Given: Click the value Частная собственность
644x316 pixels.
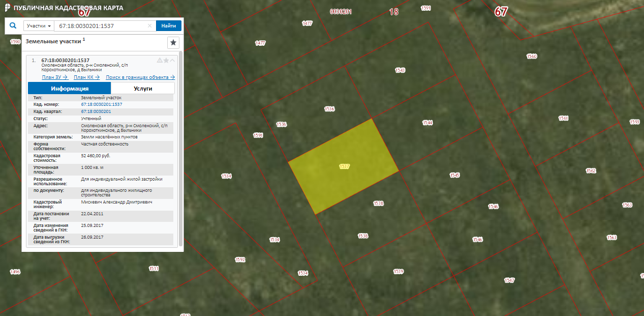Looking at the screenshot, I should (x=105, y=144).
